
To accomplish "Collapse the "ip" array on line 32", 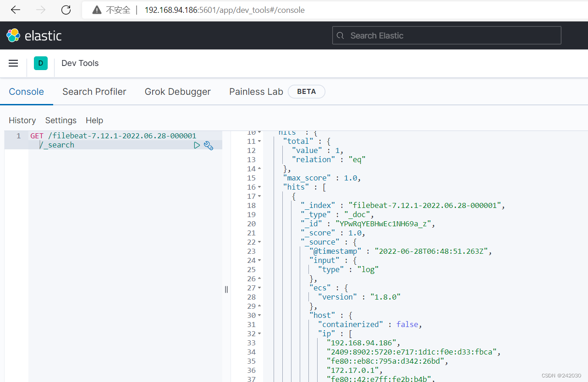I will coord(259,333).
